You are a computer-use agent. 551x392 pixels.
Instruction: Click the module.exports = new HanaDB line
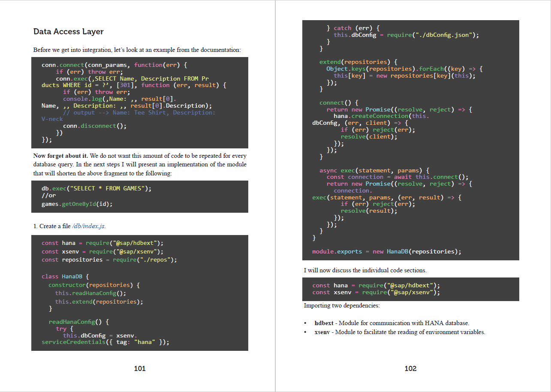pyautogui.click(x=386, y=251)
